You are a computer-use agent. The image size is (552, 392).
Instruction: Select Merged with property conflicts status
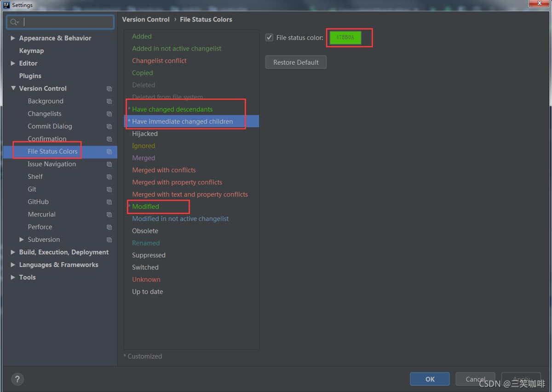(x=177, y=182)
